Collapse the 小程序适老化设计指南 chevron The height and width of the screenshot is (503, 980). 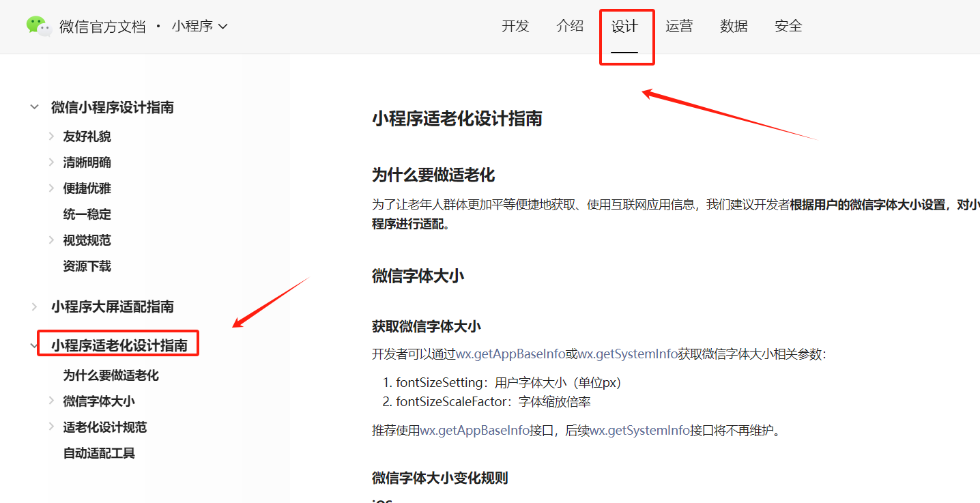[x=34, y=346]
